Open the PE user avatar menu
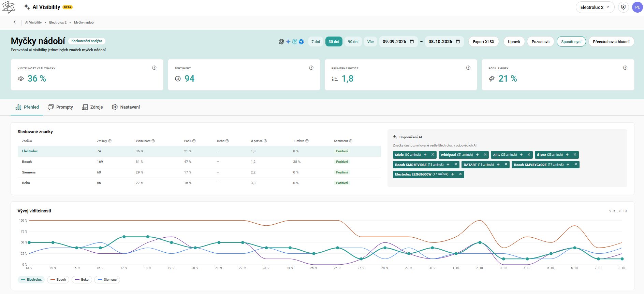The width and height of the screenshot is (644, 294). point(637,7)
